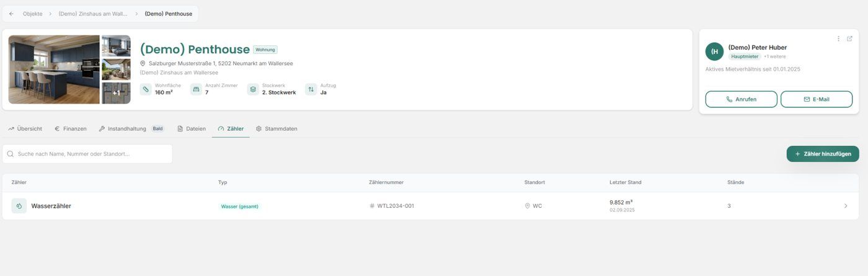The width and height of the screenshot is (868, 276).
Task: Click the 9.852 m³ reading value
Action: click(x=621, y=202)
